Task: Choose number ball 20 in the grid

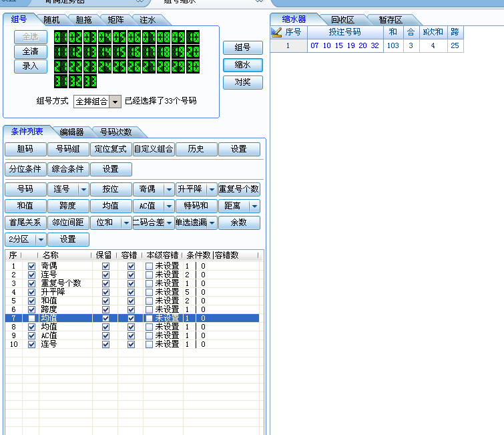Action: [x=193, y=51]
